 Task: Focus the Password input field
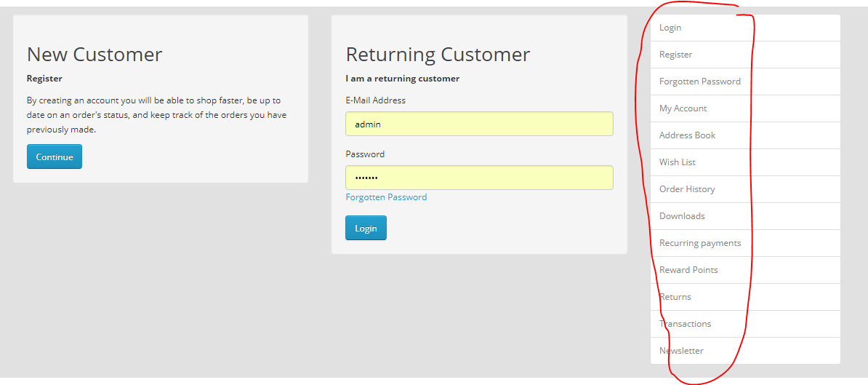point(479,178)
